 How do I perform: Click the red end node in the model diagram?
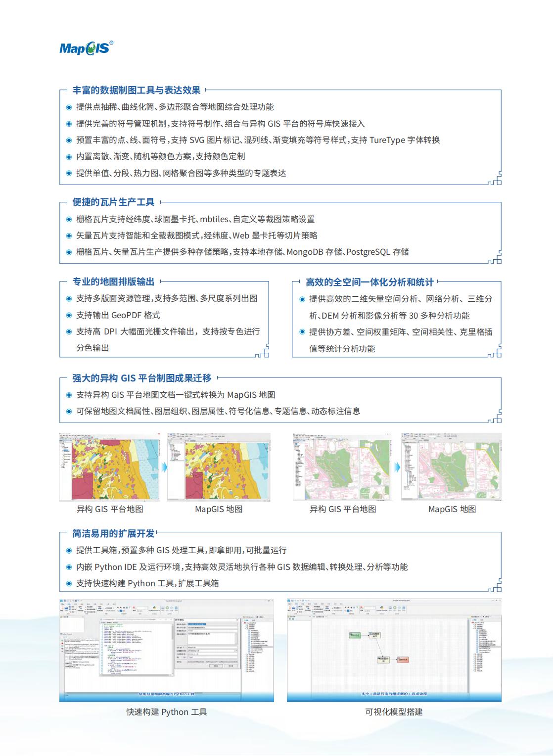[403, 660]
